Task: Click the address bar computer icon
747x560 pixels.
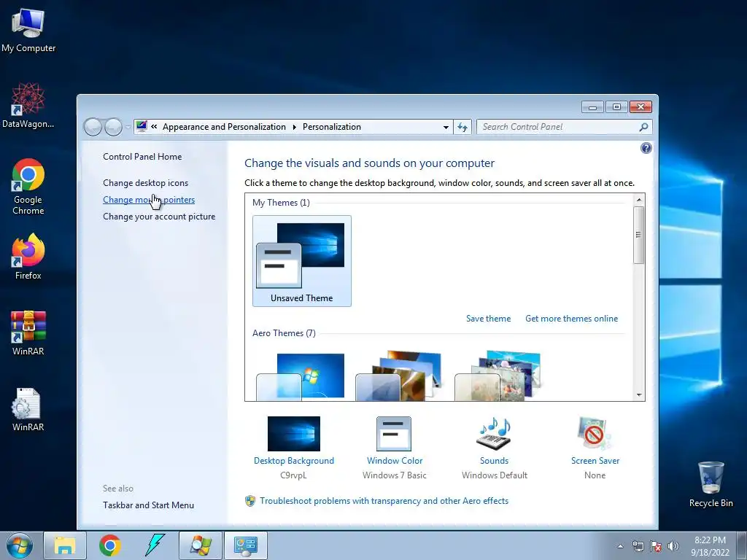Action: point(142,127)
